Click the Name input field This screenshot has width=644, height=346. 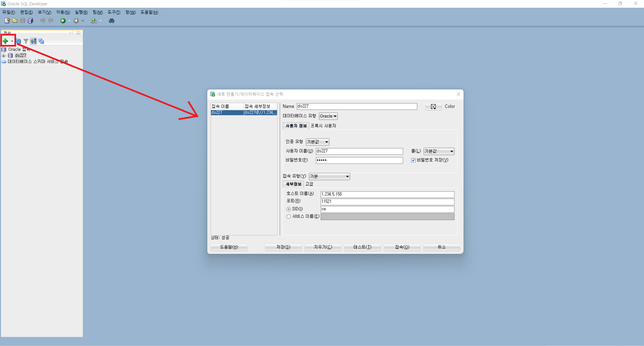pyautogui.click(x=357, y=107)
